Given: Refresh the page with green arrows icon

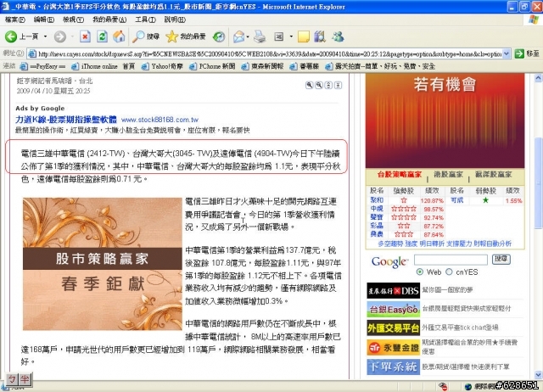Looking at the screenshot, I should [x=102, y=36].
